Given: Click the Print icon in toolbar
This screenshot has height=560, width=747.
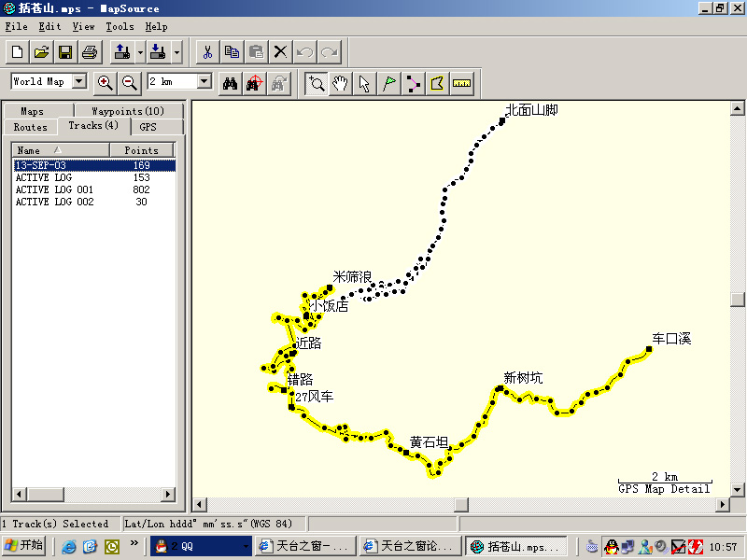Looking at the screenshot, I should [89, 51].
